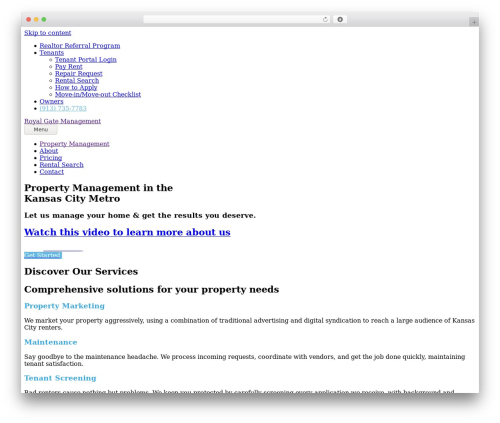
Task: Open the Owners menu link
Action: (51, 102)
